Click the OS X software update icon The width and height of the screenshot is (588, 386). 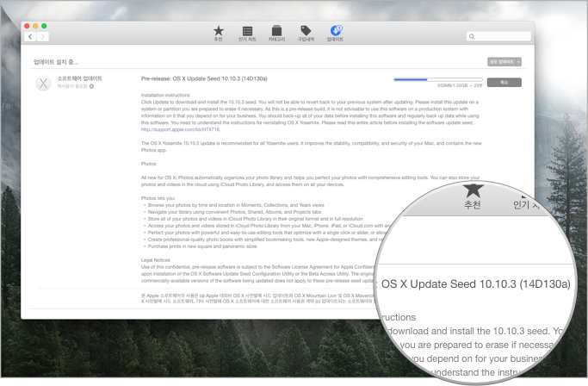(44, 83)
